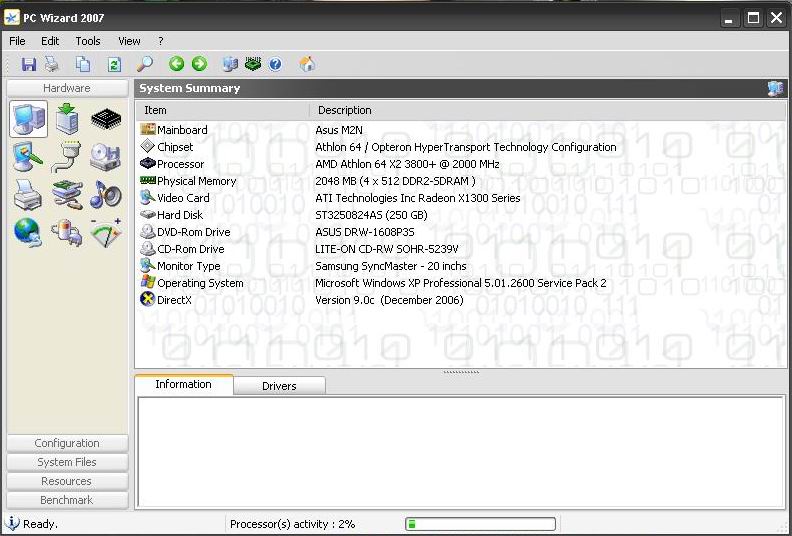The width and height of the screenshot is (792, 536).
Task: Open help with blue question icon
Action: (275, 64)
